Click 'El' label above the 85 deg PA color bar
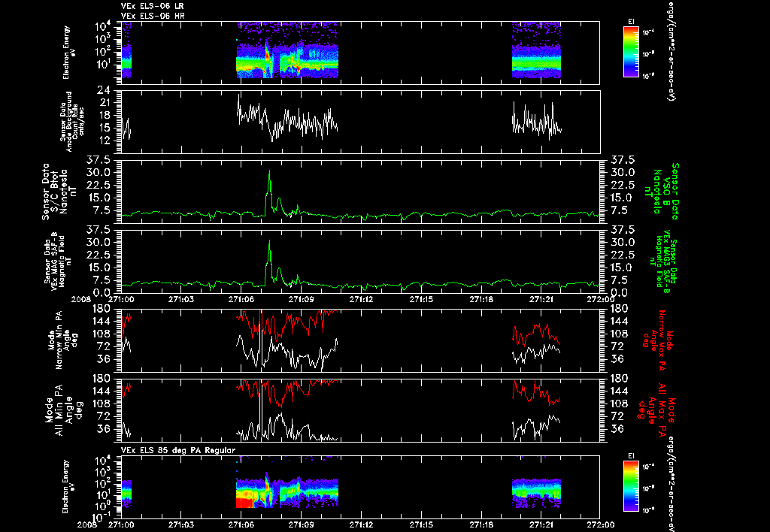This screenshot has height=532, width=770. 631,456
